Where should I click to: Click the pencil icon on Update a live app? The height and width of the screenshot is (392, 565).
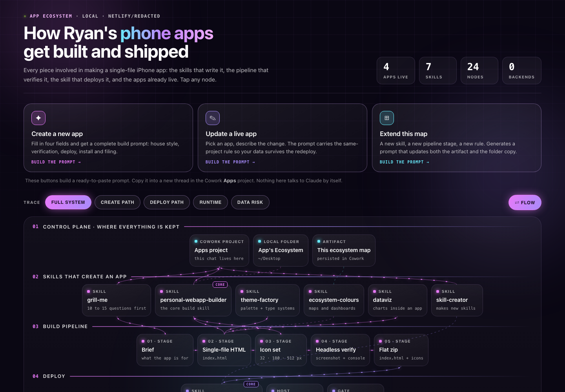[213, 118]
